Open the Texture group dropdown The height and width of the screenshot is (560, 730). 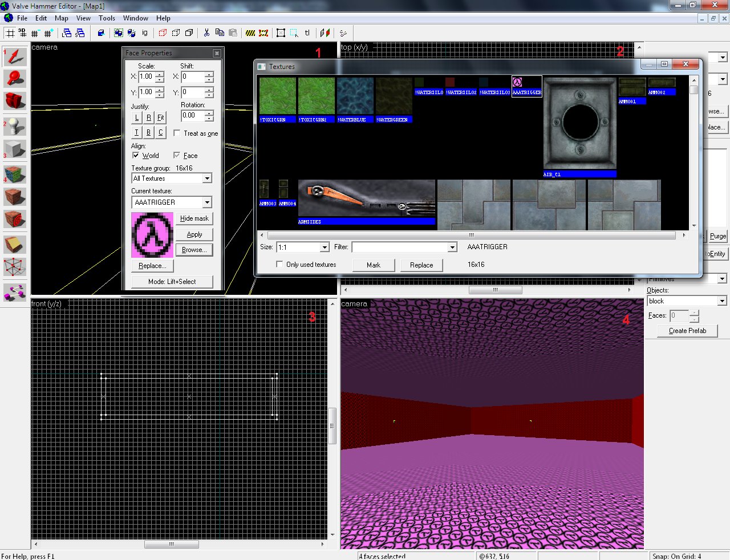click(207, 178)
